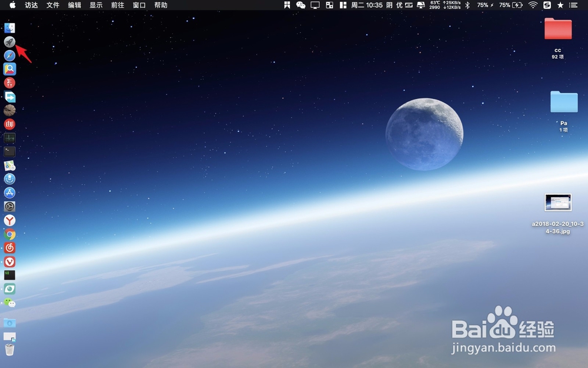This screenshot has height=368, width=588.
Task: Click the window grid layout icon in menu bar
Action: 330,5
